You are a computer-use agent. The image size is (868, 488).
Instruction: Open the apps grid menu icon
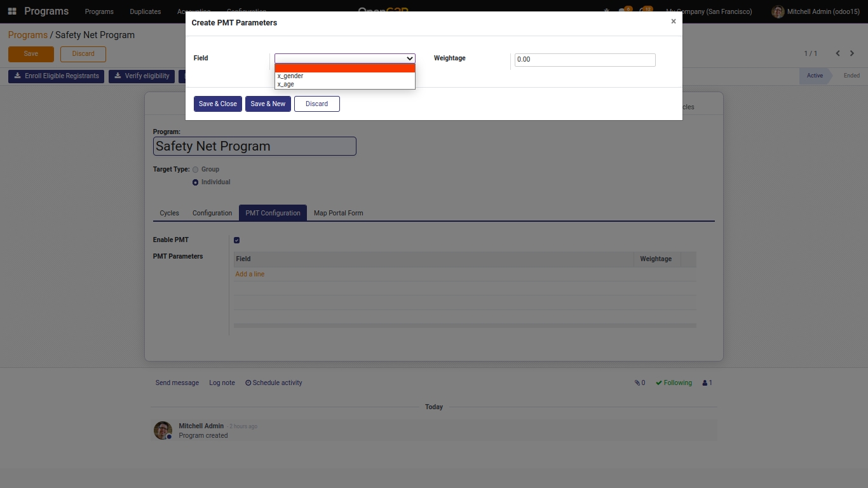click(x=12, y=11)
